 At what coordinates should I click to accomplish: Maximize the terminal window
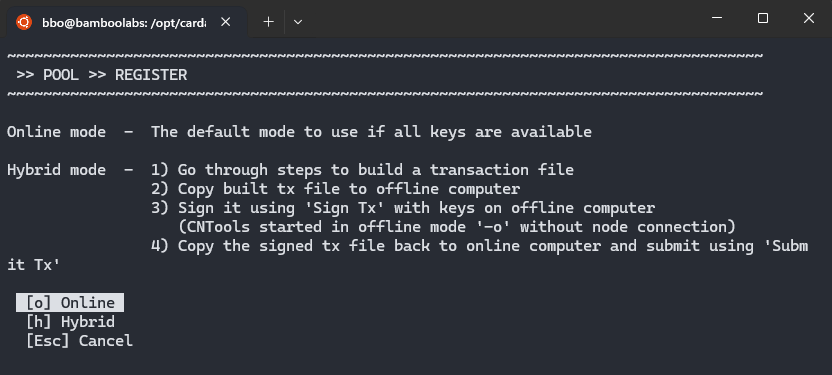pos(763,18)
